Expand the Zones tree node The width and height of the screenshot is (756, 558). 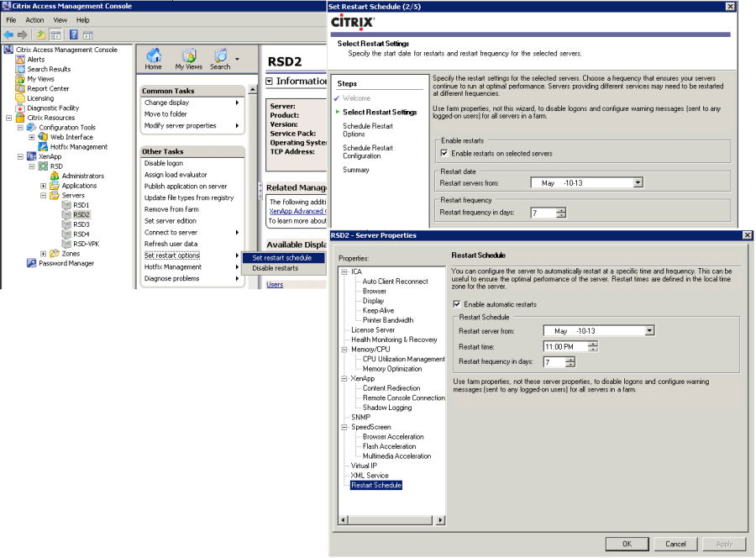[x=43, y=253]
